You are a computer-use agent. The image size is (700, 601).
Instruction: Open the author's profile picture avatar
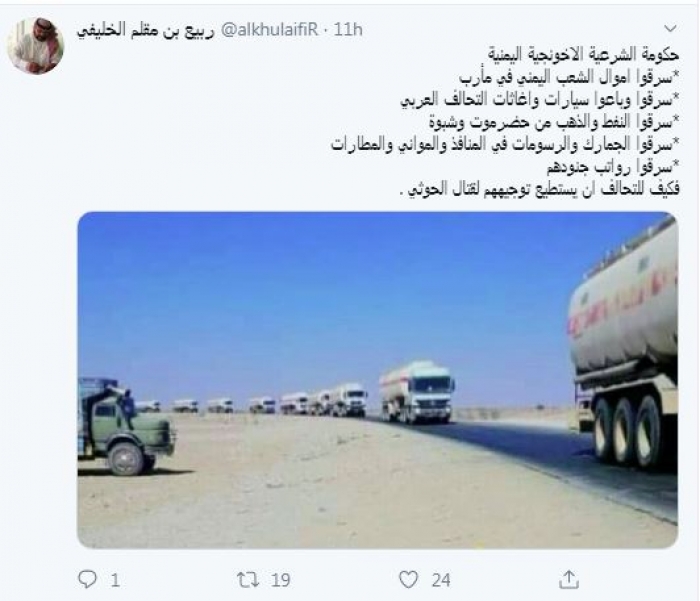[x=36, y=46]
